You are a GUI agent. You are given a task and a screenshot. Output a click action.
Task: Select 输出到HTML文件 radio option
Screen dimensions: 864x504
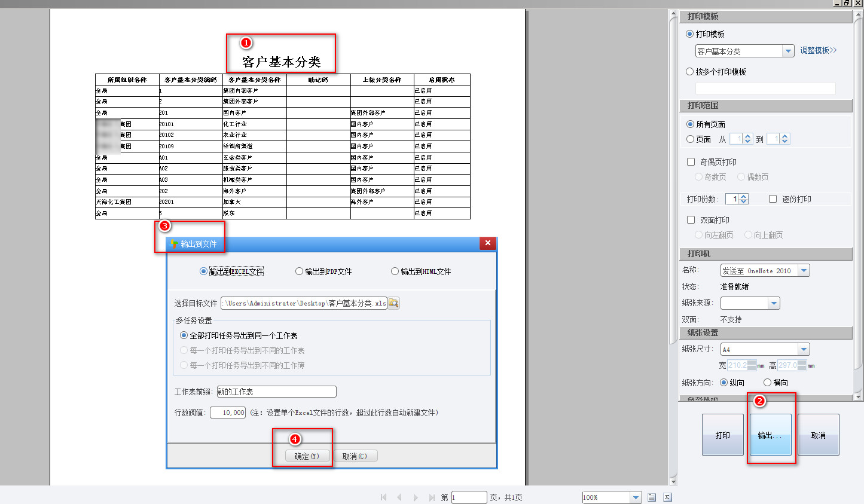point(395,271)
